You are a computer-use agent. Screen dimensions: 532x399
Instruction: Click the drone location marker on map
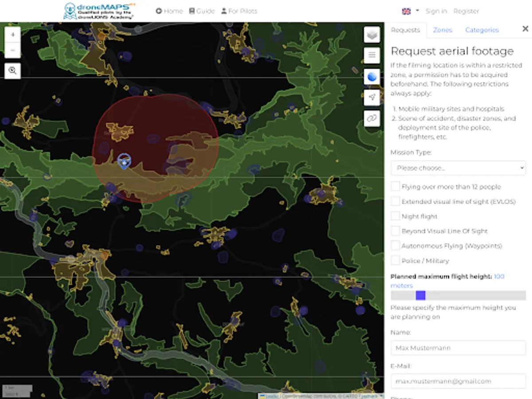125,161
